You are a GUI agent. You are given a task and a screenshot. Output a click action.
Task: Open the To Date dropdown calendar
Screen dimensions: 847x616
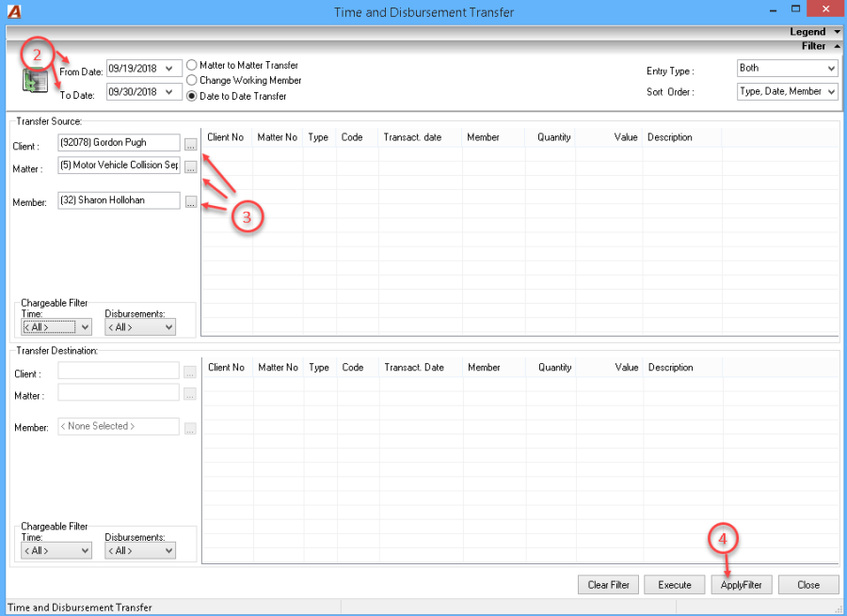[x=169, y=92]
